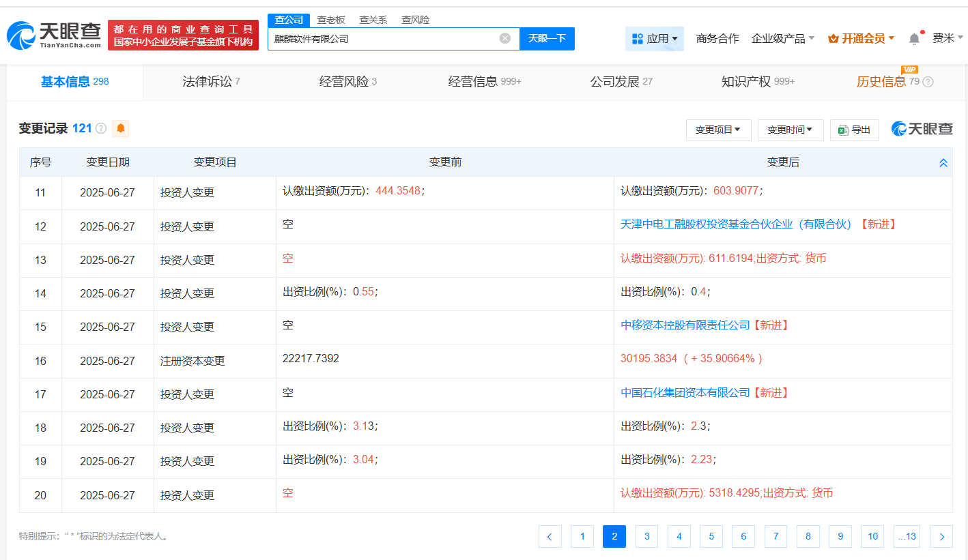968x560 pixels.
Task: Expand the 企业级产品 dropdown
Action: [x=782, y=39]
